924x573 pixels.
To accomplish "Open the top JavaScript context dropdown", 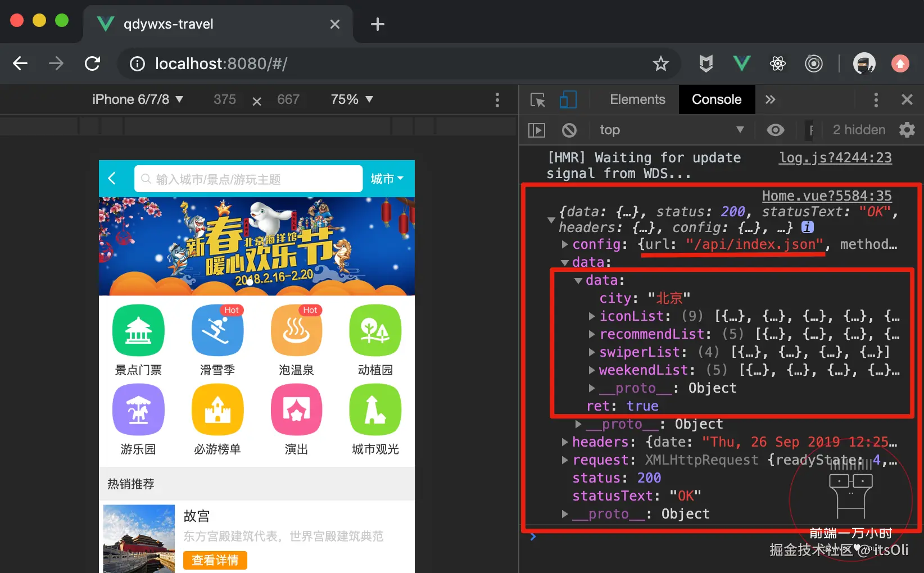I will (x=672, y=130).
